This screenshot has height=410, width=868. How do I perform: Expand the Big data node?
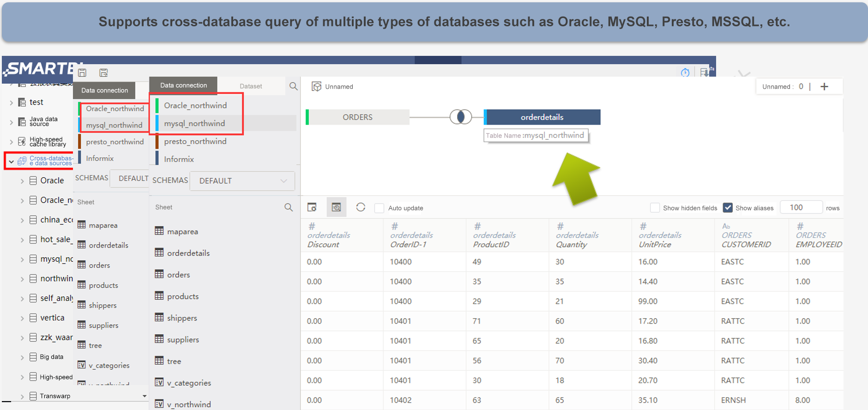[x=22, y=357]
